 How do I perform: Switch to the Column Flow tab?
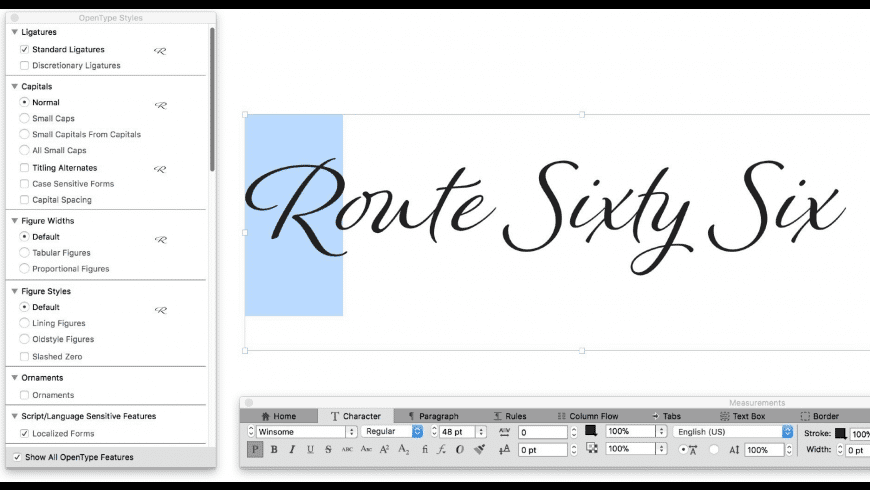click(x=588, y=416)
